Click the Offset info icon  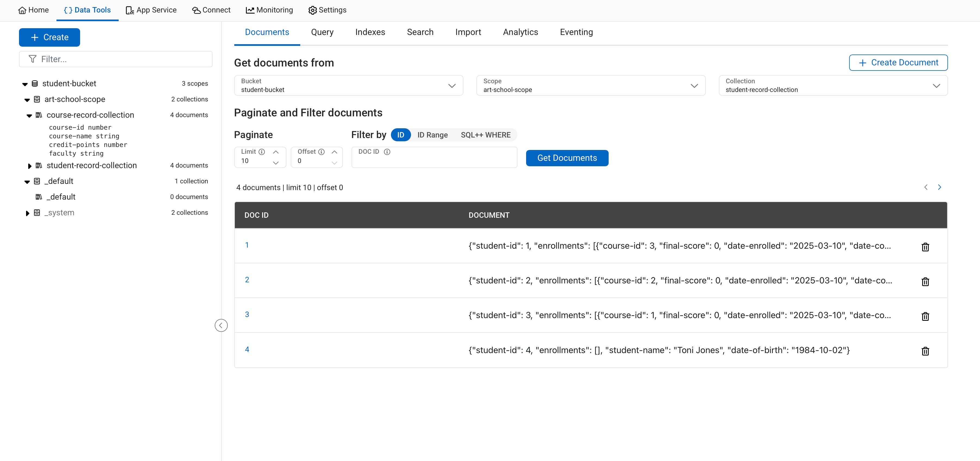tap(321, 152)
